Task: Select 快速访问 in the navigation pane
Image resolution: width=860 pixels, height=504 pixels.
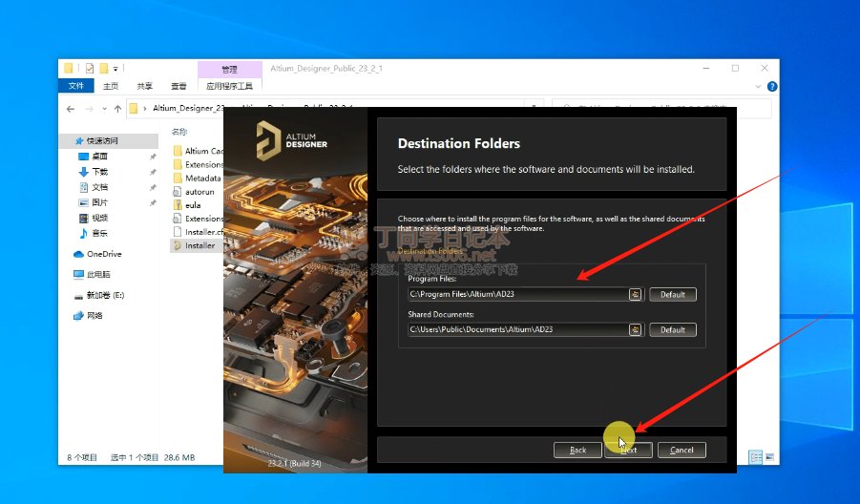Action: (102, 140)
